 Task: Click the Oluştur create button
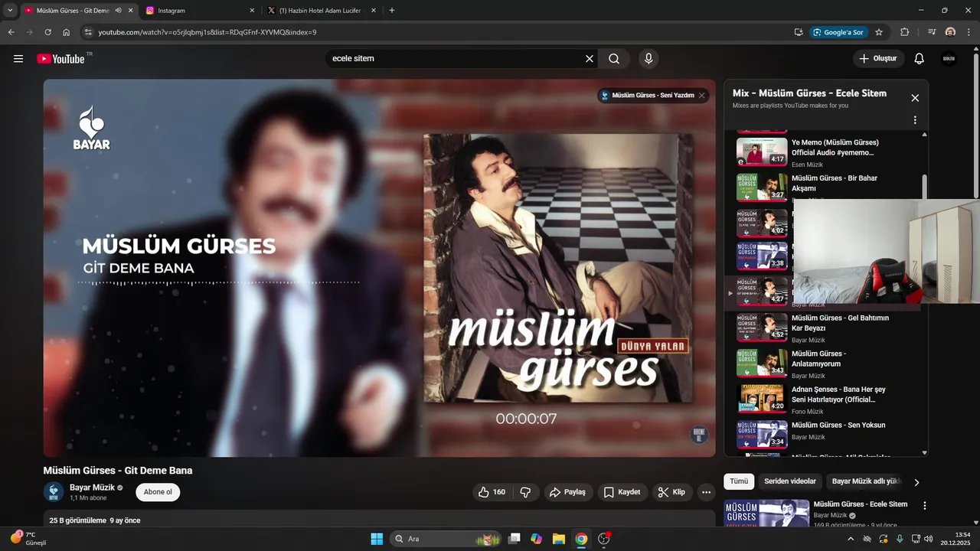pos(878,59)
